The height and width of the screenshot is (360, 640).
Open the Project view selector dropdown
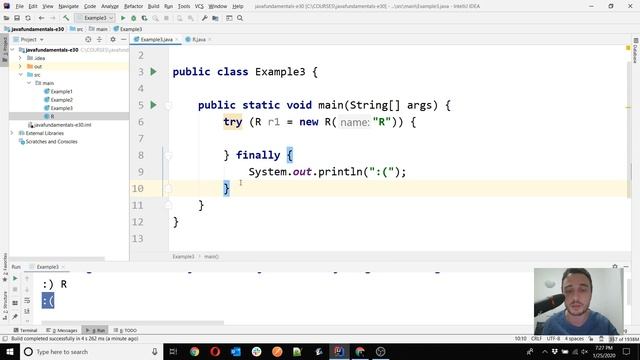[x=29, y=40]
